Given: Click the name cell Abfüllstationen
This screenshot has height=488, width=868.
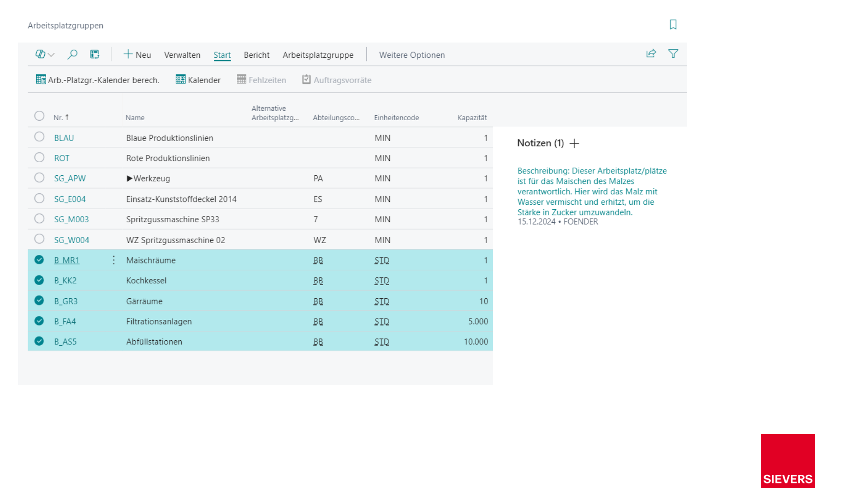Looking at the screenshot, I should pyautogui.click(x=154, y=342).
